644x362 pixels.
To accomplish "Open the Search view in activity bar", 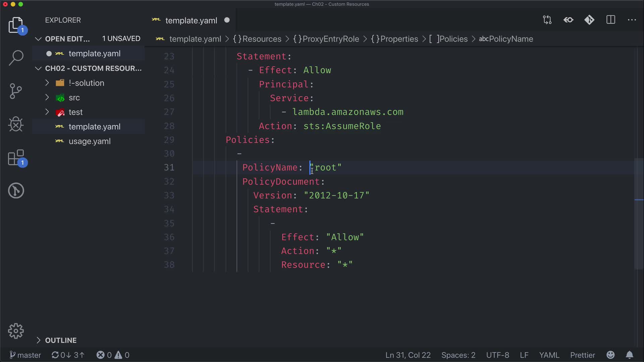I will tap(16, 58).
